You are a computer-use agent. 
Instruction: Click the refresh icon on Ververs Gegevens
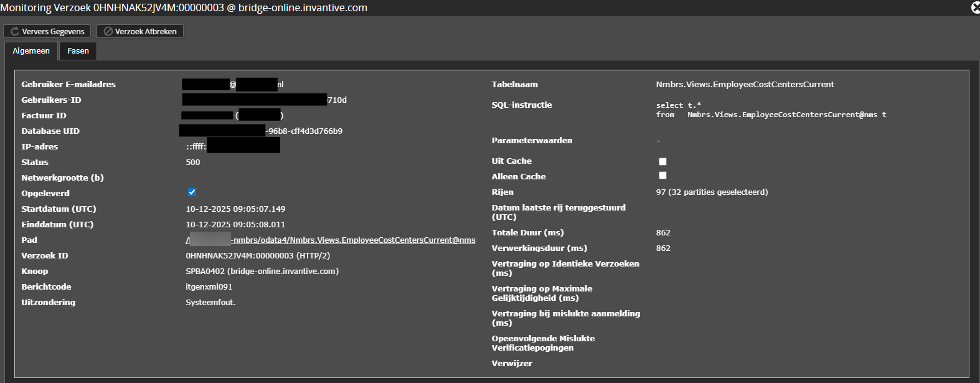(x=15, y=31)
